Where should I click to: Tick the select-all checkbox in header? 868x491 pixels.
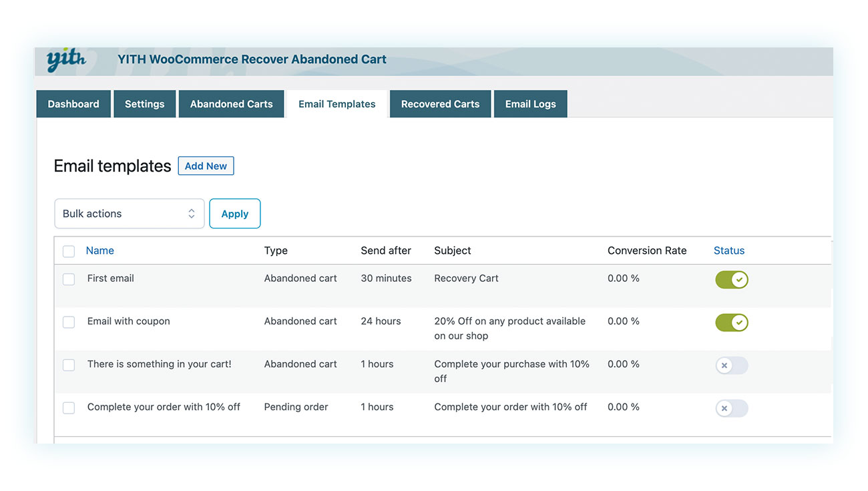tap(69, 251)
